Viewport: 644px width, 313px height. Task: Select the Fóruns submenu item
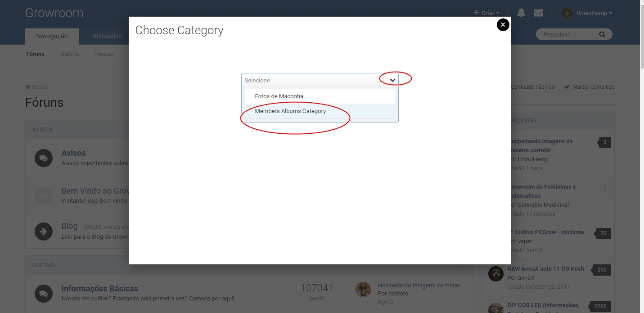36,54
